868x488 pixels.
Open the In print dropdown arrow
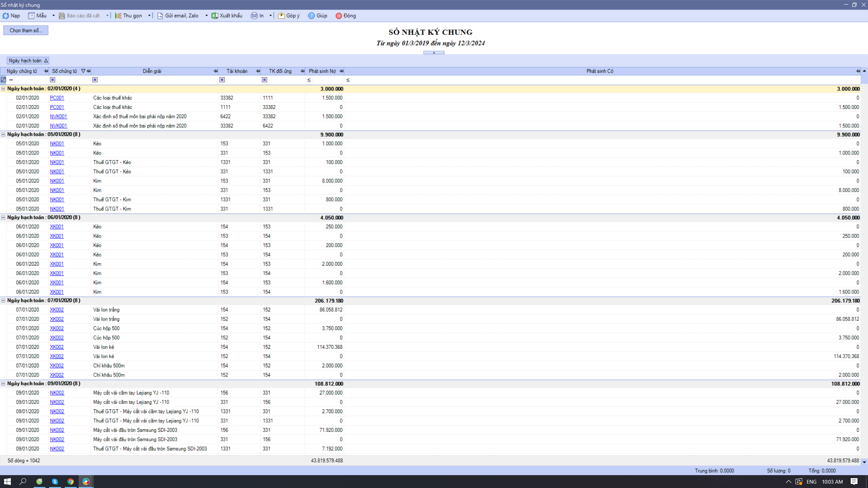pos(270,16)
